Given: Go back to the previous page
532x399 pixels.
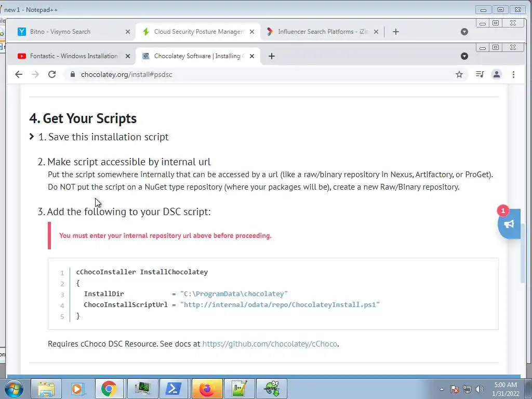Looking at the screenshot, I should (x=19, y=74).
